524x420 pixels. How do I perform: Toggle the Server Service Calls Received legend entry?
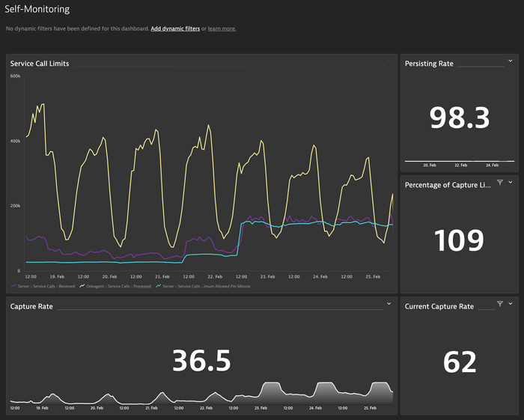pyautogui.click(x=48, y=286)
